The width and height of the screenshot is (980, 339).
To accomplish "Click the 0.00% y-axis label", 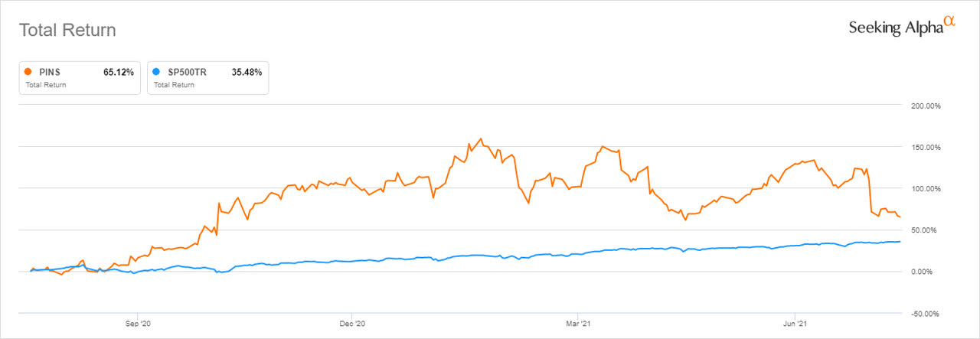I will (x=925, y=272).
